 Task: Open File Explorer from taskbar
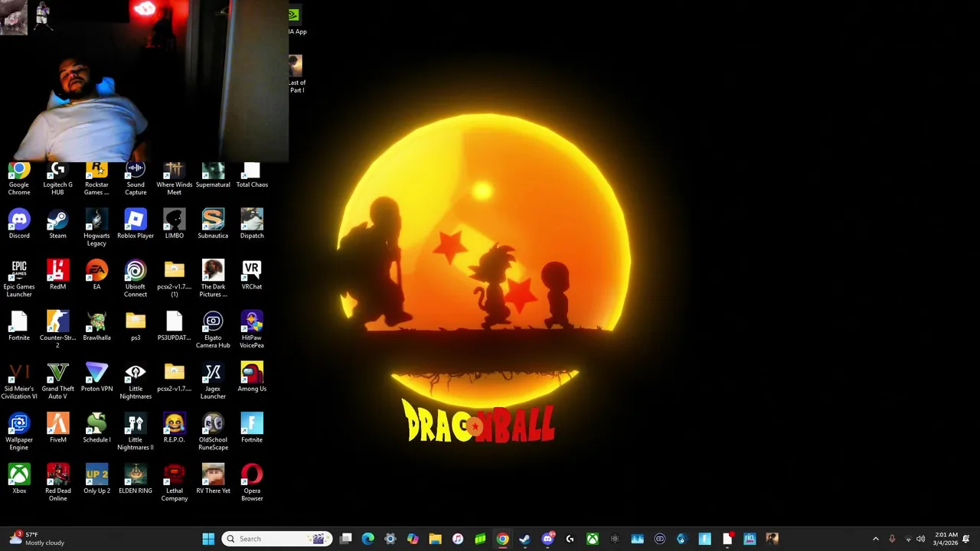click(435, 539)
